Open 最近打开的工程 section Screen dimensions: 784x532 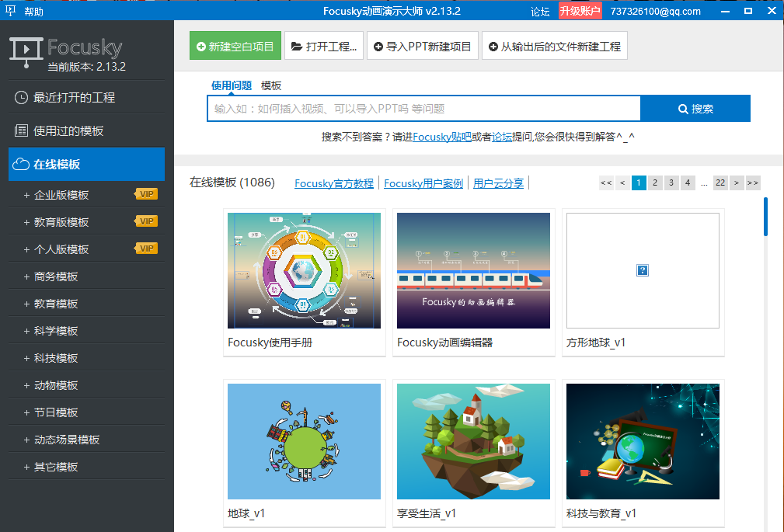pos(86,98)
